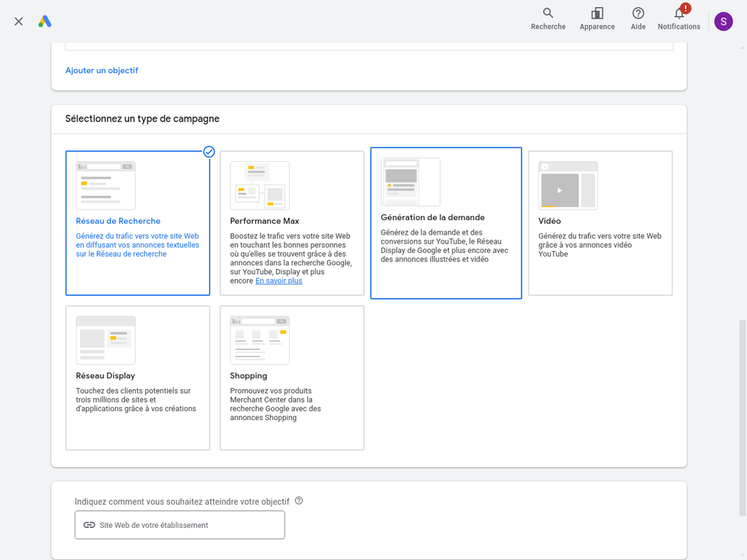
Task: Close the campaign creation page
Action: 18,21
